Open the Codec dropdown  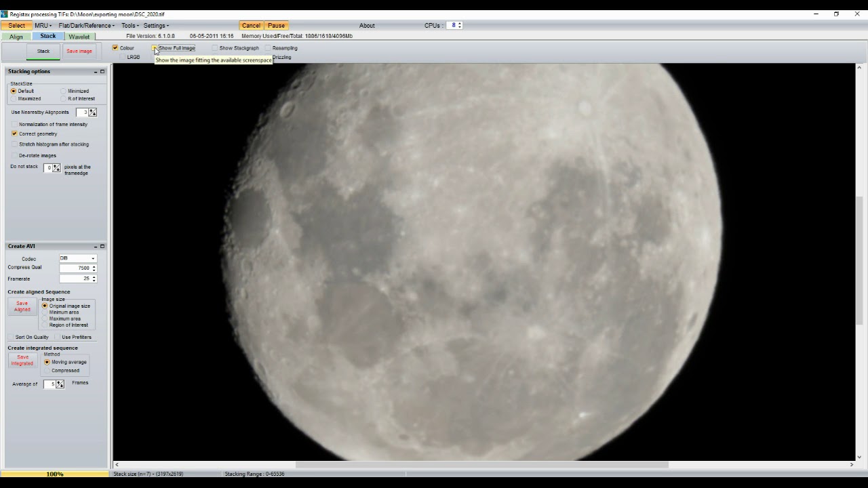(78, 258)
